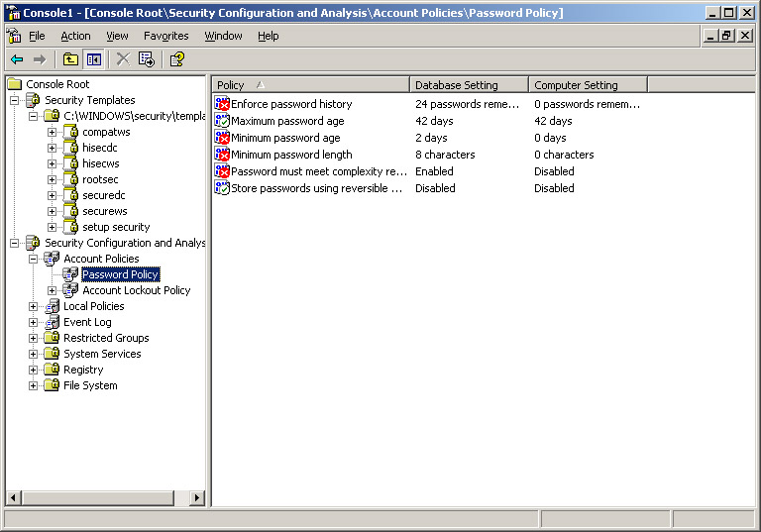This screenshot has height=532, width=761.
Task: Click the Computer Setting column header
Action: 587,85
